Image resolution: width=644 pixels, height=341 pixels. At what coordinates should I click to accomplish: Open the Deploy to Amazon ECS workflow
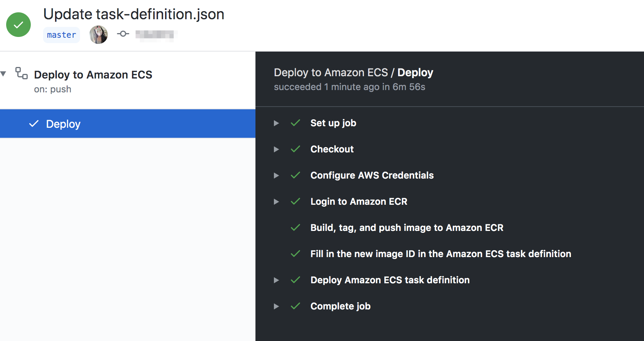(x=93, y=74)
